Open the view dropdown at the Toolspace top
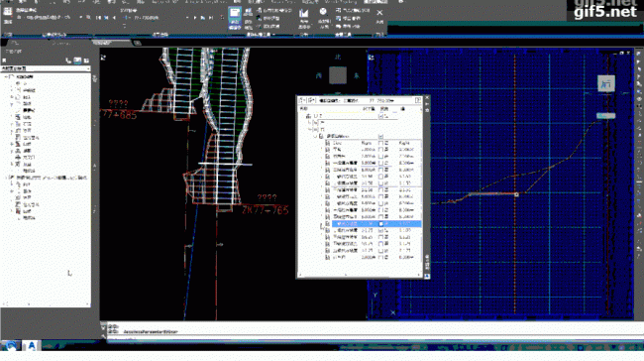 (46, 68)
